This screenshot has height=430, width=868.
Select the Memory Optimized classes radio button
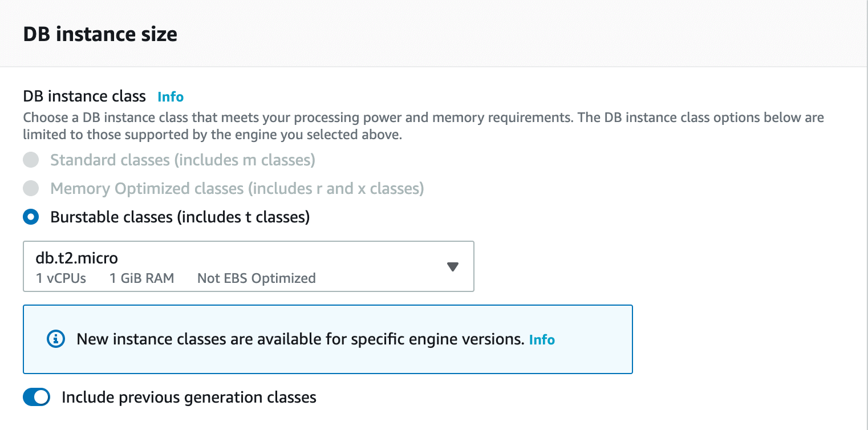pyautogui.click(x=31, y=189)
